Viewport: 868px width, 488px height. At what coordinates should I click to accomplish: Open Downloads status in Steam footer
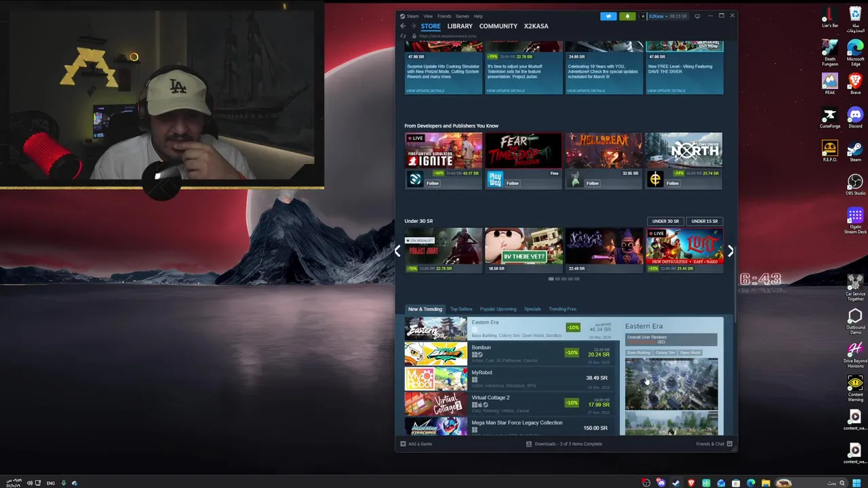[564, 444]
